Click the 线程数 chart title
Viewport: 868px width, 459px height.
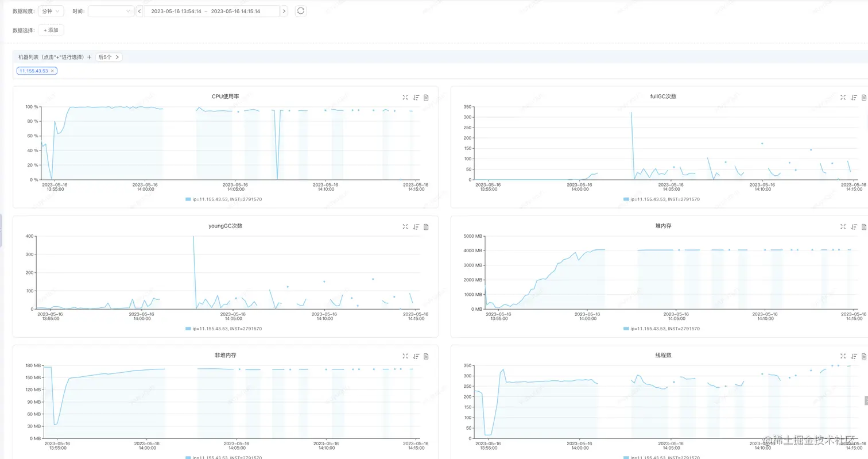point(663,355)
